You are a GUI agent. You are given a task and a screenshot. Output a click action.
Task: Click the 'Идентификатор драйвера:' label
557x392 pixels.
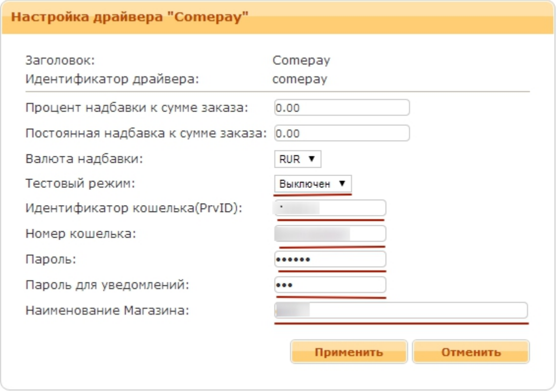[112, 79]
